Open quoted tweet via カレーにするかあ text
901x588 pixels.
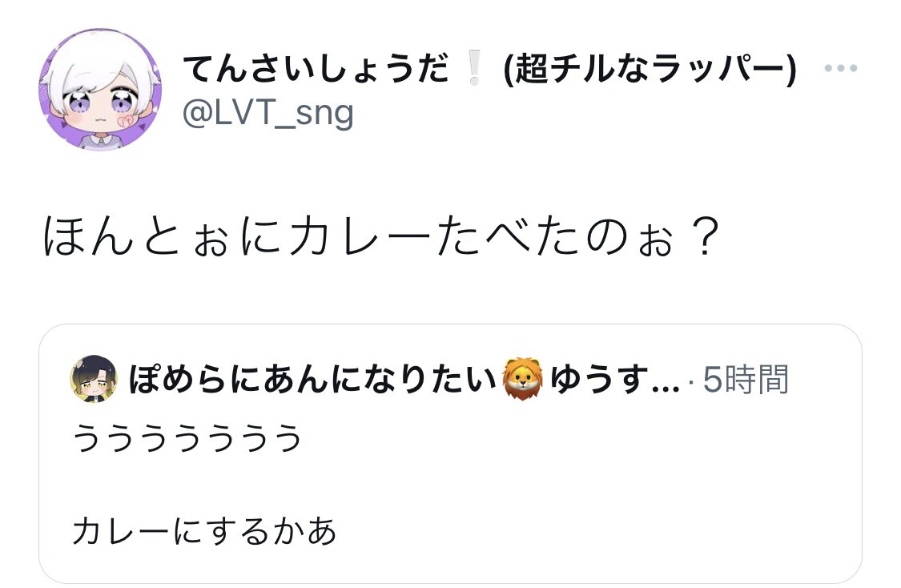coord(204,530)
